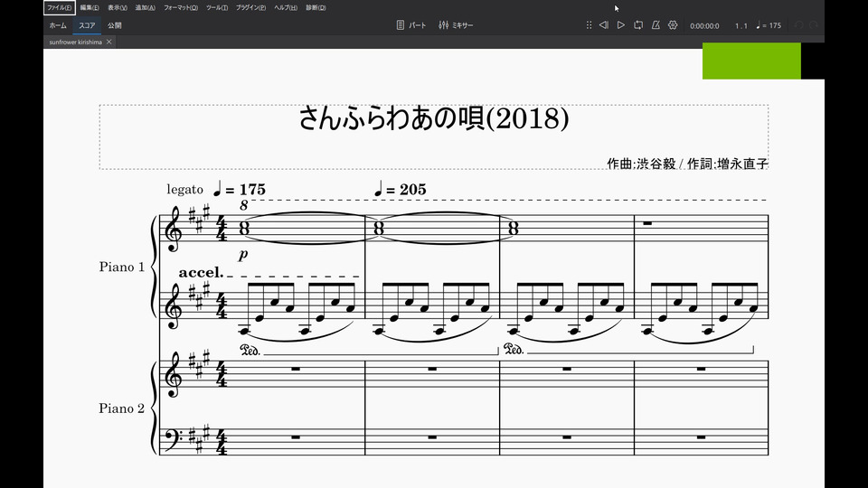
Task: Open the ファイル(F) menu
Action: point(60,8)
